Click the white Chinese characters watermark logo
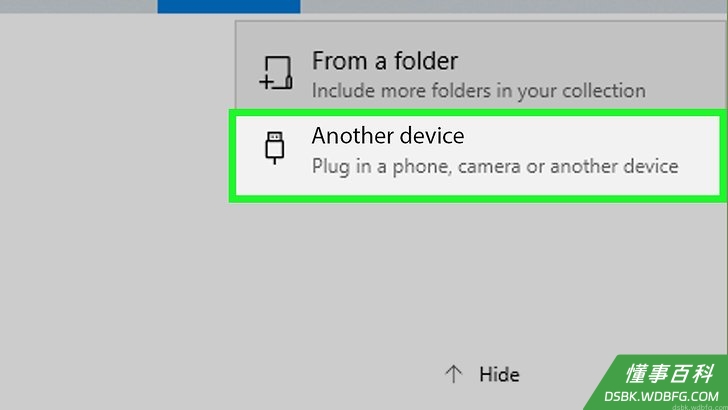This screenshot has height=410, width=728. (x=669, y=374)
